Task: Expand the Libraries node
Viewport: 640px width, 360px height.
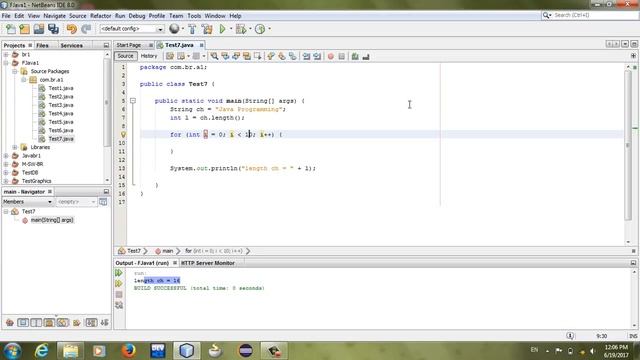Action: tap(15, 147)
